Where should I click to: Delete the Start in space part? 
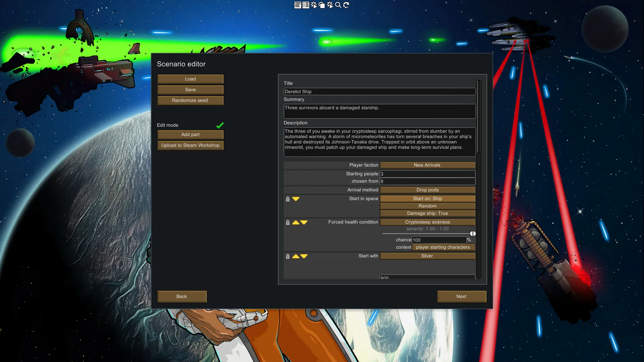coord(287,199)
